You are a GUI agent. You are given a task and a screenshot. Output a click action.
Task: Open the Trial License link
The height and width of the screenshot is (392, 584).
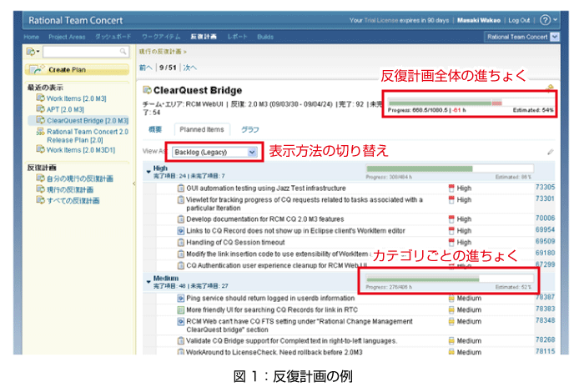[x=381, y=20]
